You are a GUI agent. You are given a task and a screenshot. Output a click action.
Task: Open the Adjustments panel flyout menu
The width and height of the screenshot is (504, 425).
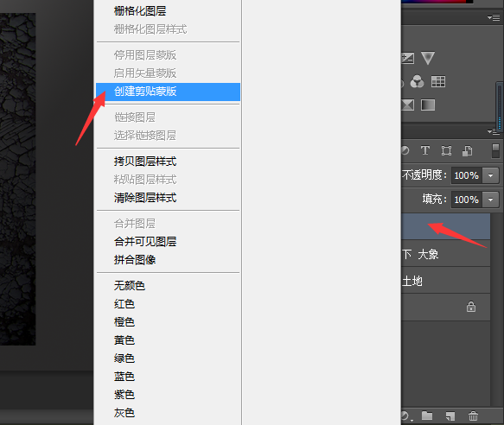click(494, 17)
